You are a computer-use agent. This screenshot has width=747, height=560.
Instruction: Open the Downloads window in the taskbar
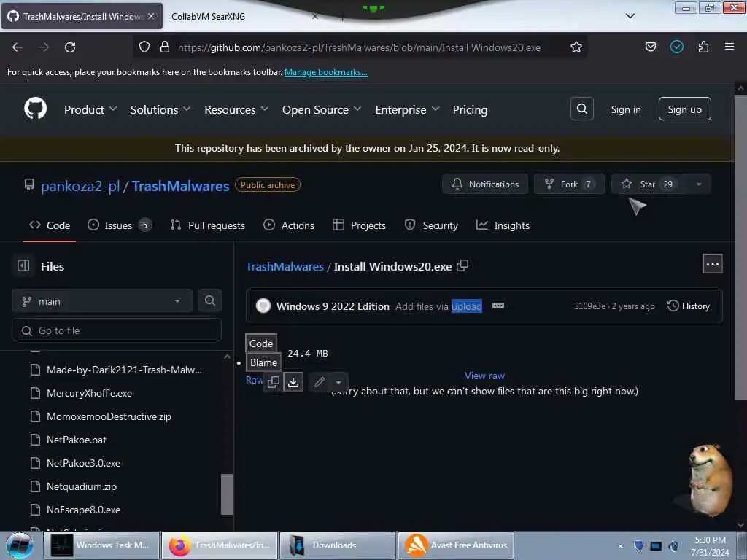click(338, 545)
